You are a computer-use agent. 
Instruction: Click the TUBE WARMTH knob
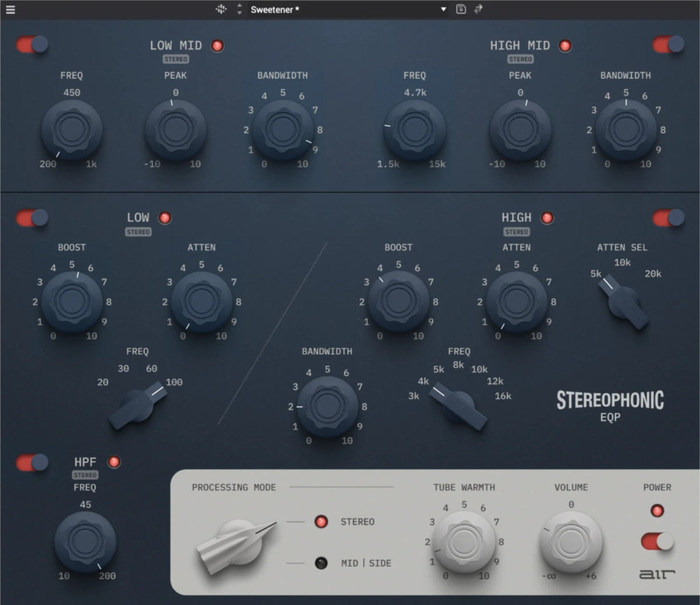click(x=464, y=541)
